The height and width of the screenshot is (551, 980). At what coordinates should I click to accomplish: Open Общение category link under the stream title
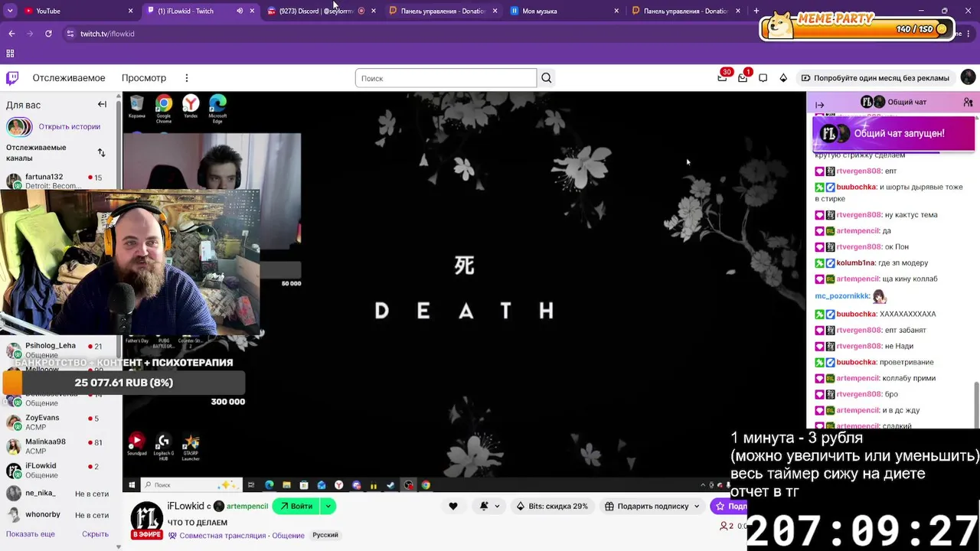coord(289,535)
